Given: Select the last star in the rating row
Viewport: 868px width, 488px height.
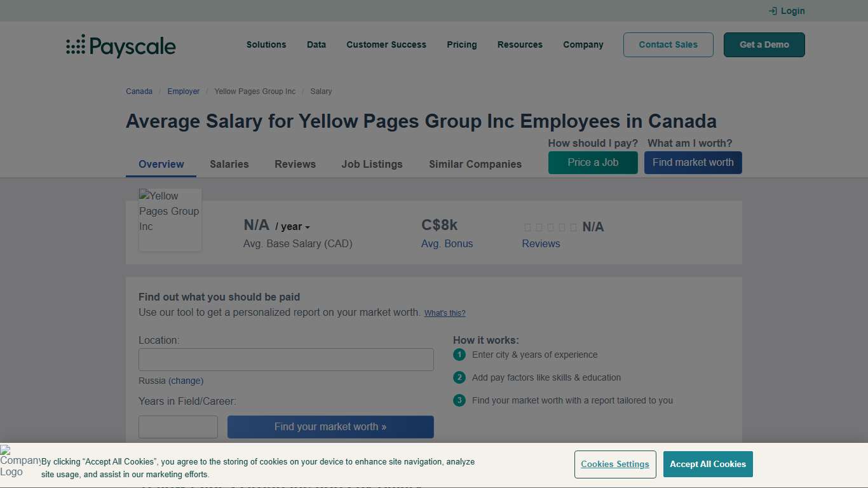Looking at the screenshot, I should coord(573,227).
